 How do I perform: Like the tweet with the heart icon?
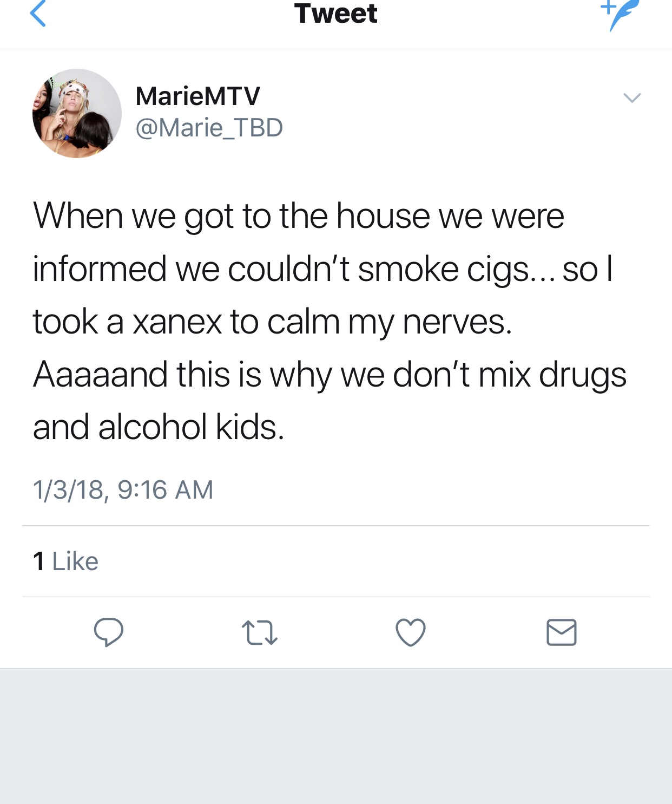pos(411,632)
